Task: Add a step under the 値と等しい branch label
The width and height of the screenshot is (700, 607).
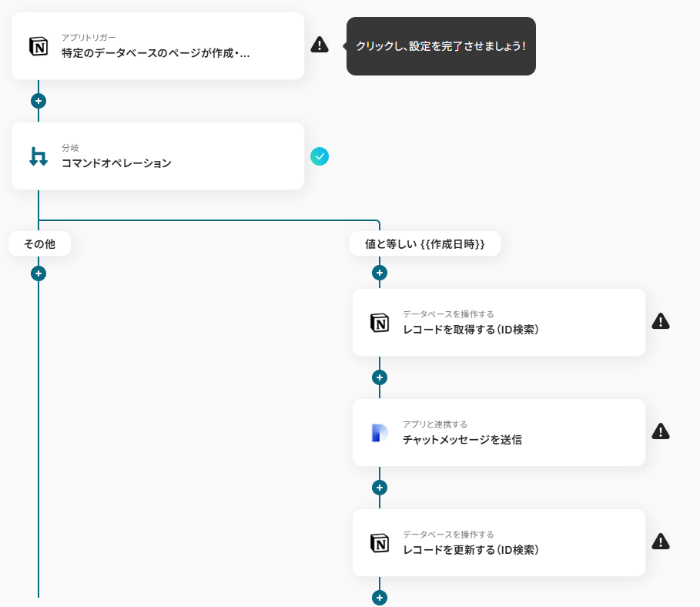Action: [380, 273]
